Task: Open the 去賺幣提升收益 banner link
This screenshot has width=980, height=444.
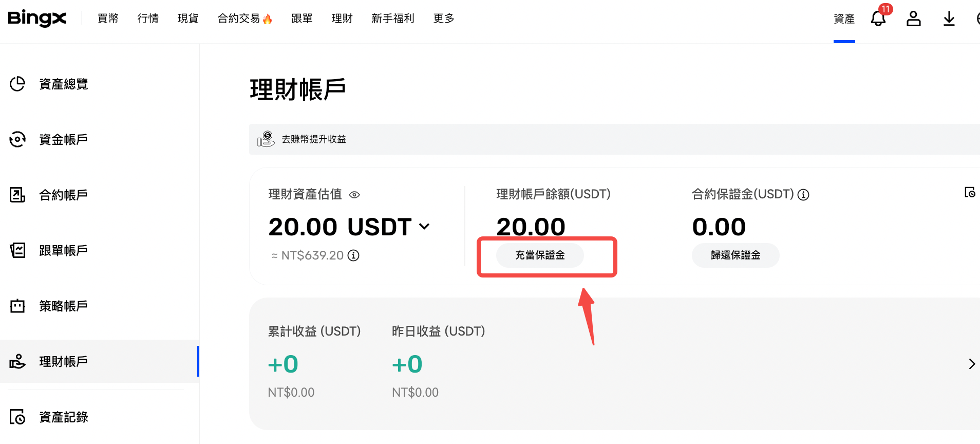Action: click(x=314, y=139)
